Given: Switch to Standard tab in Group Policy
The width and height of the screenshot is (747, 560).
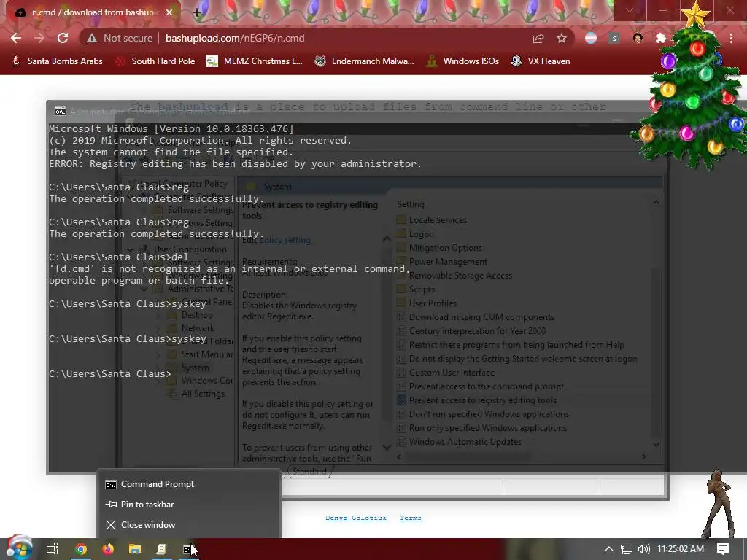Looking at the screenshot, I should point(309,472).
